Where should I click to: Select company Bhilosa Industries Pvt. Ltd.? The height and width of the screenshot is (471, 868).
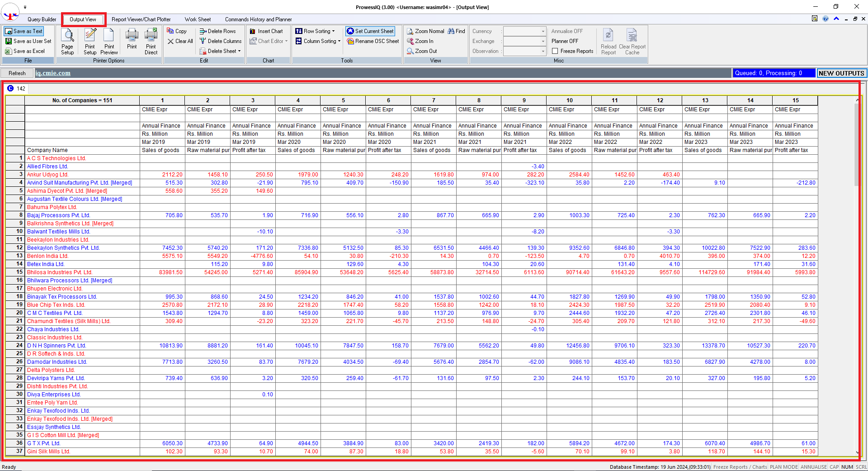60,272
